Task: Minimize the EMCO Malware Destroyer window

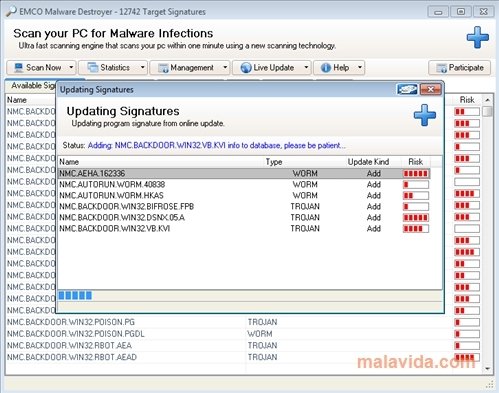Action: tap(438, 12)
